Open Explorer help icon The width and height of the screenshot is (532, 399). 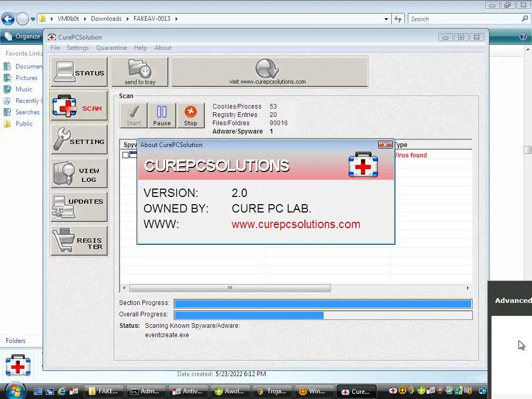coord(523,36)
